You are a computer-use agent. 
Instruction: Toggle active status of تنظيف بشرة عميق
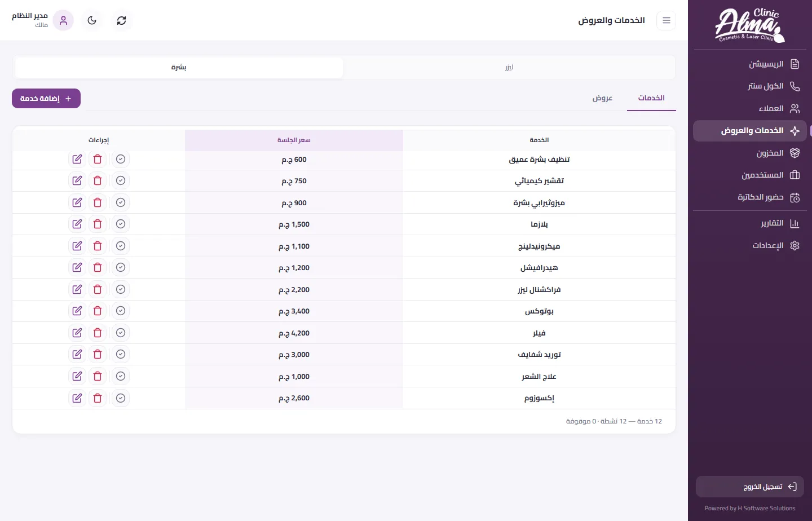point(121,159)
